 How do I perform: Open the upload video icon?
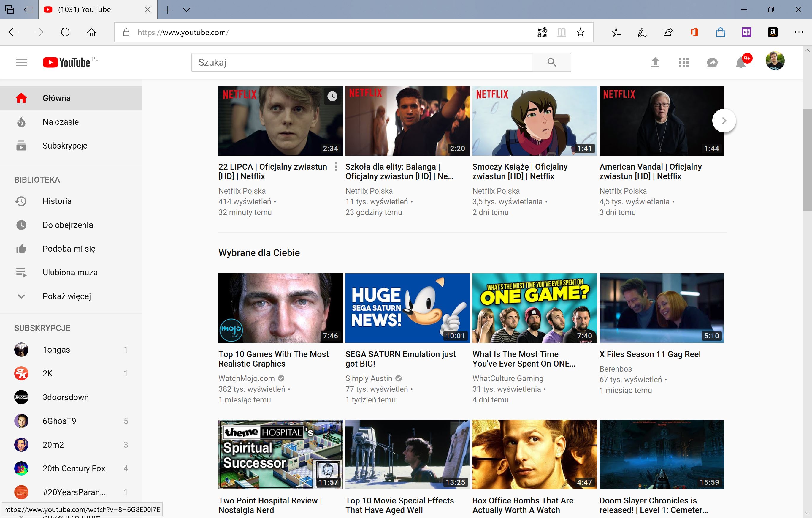[x=655, y=62]
